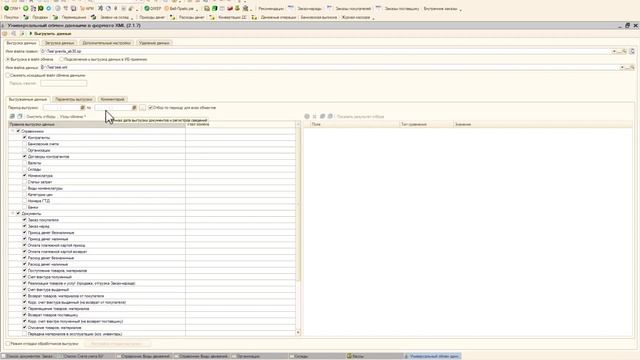Check the Банковские счета checkbox

point(24,144)
